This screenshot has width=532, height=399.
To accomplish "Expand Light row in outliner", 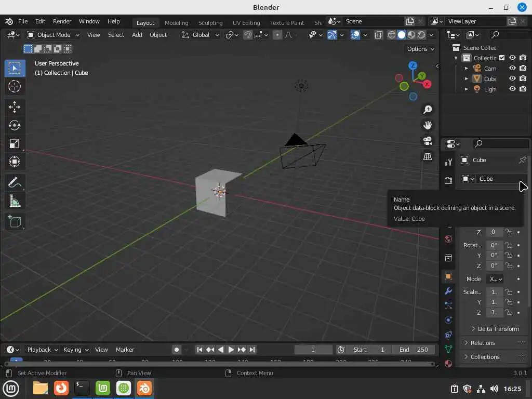I will (x=467, y=89).
